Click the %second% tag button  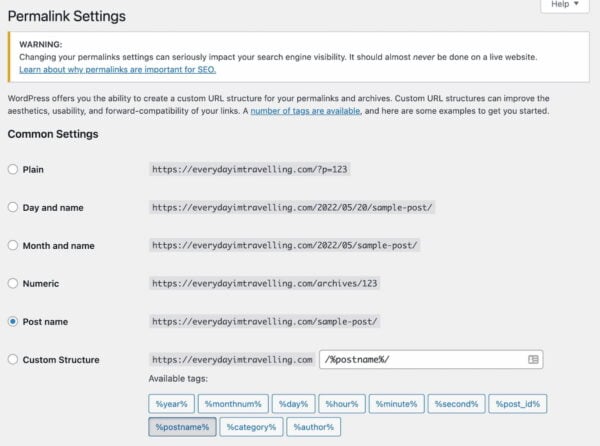coord(458,404)
